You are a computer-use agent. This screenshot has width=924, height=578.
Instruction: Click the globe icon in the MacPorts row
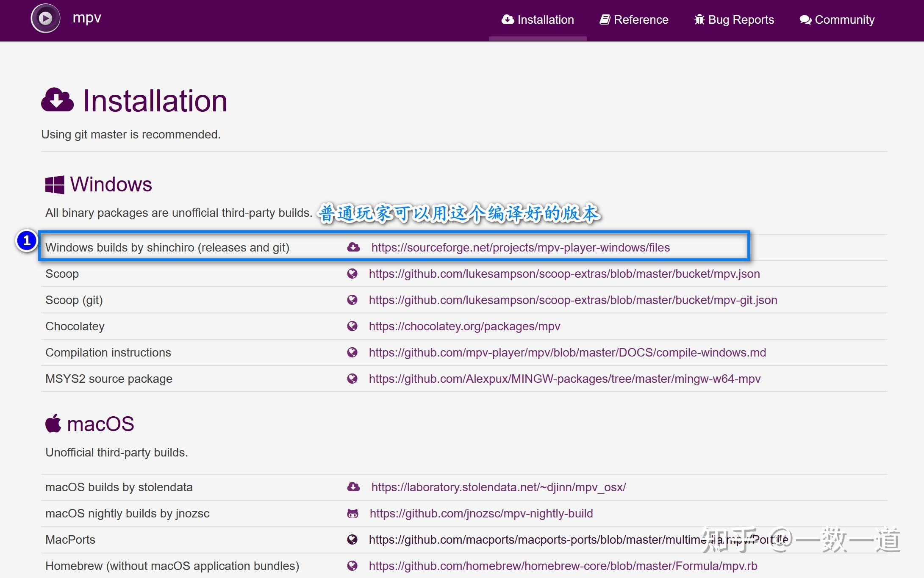pyautogui.click(x=352, y=539)
